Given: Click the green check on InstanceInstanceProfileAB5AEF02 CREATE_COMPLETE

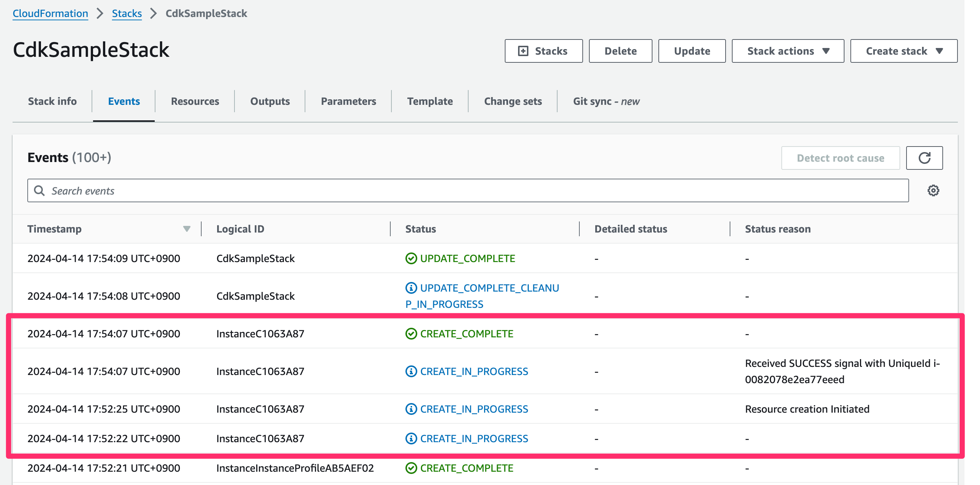Looking at the screenshot, I should pos(411,468).
